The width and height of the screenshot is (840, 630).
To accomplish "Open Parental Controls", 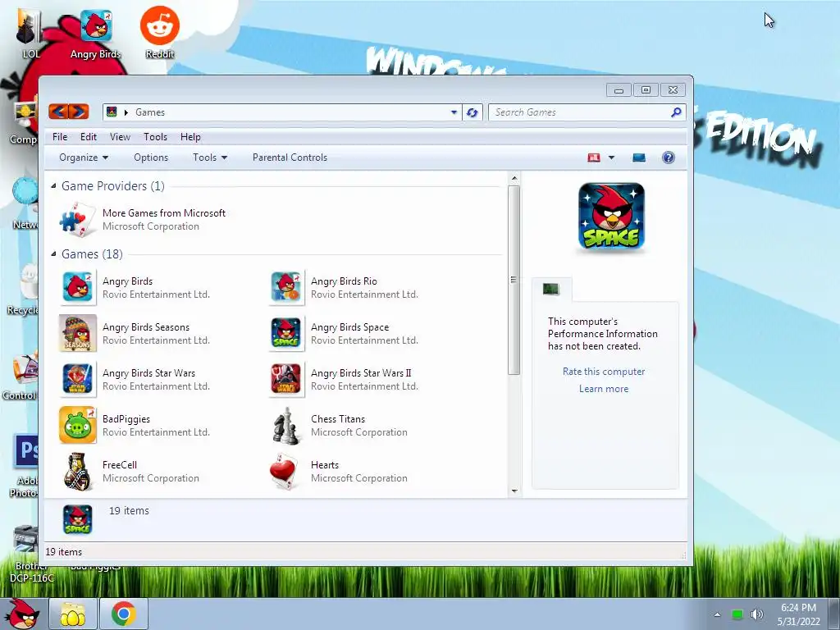I will pyautogui.click(x=290, y=157).
